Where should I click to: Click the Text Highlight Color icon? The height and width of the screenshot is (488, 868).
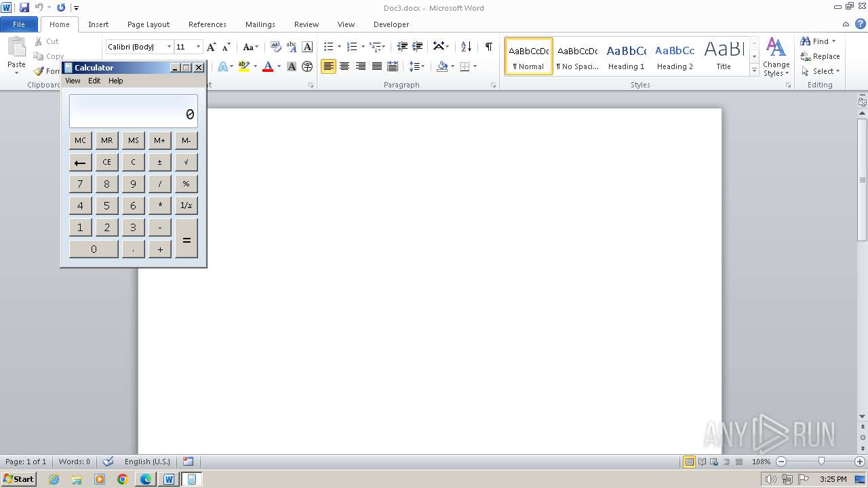[x=244, y=66]
